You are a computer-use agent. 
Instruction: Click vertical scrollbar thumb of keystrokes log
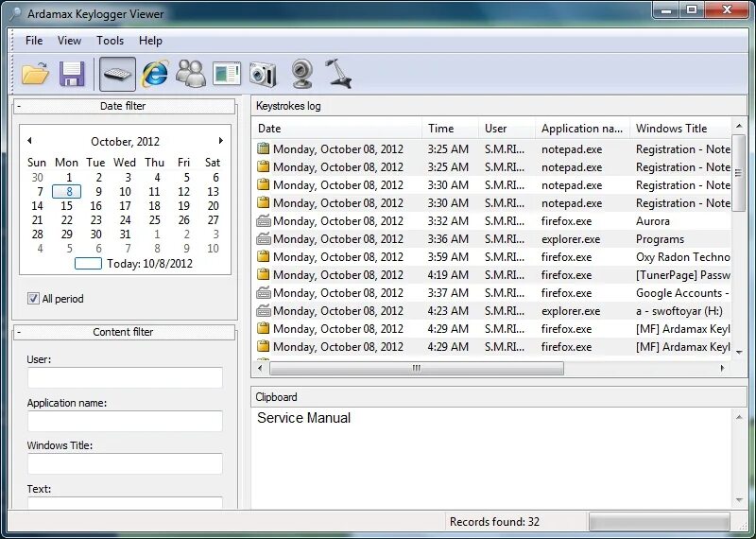tap(739, 173)
